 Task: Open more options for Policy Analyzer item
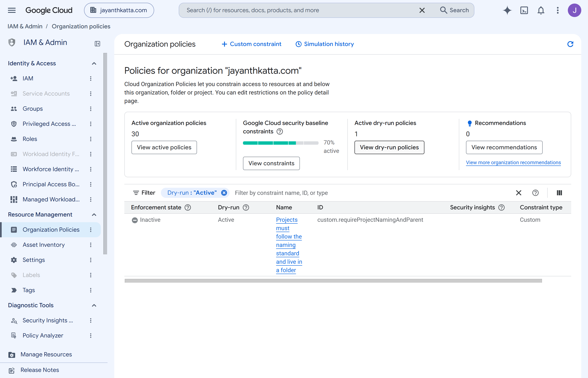(x=91, y=335)
